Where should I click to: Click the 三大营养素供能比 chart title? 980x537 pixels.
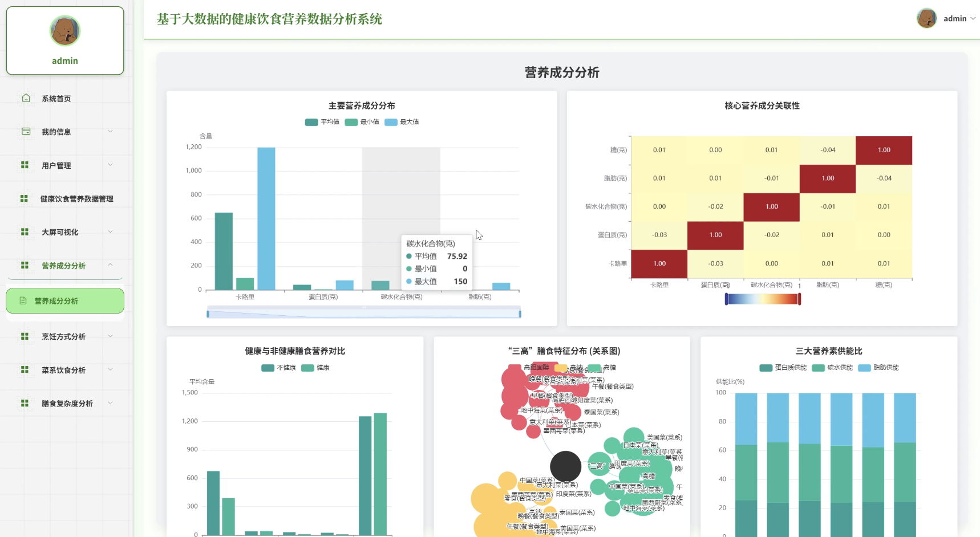829,351
